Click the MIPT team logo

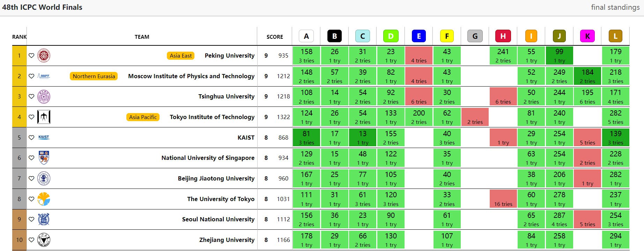44,76
